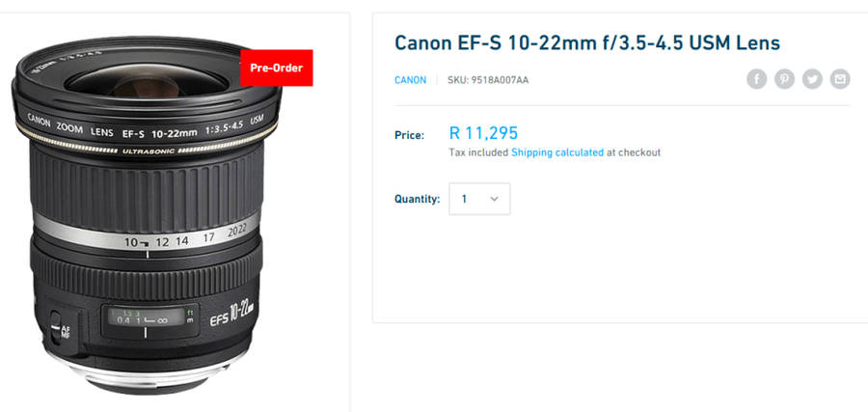
Task: Share product by email icon
Action: pyautogui.click(x=840, y=79)
